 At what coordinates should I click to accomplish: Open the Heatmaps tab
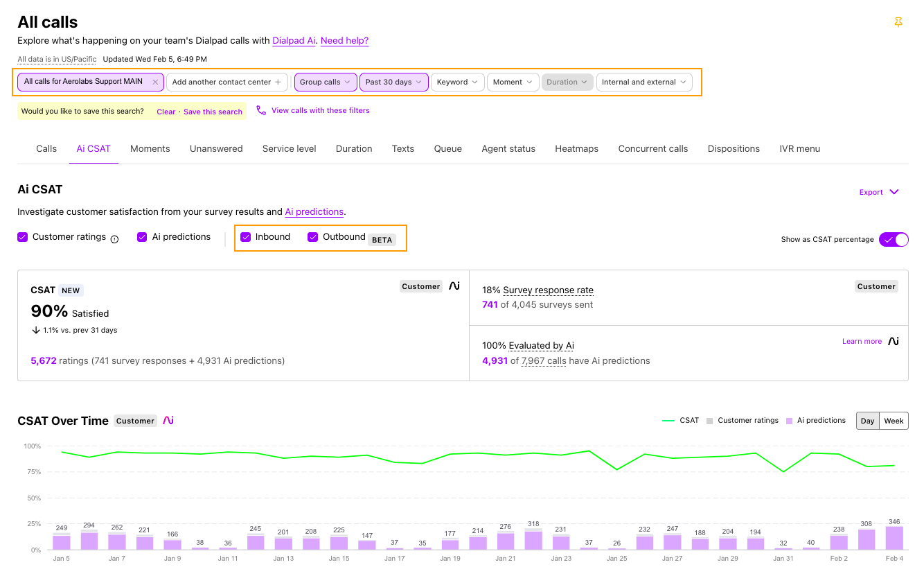point(577,148)
